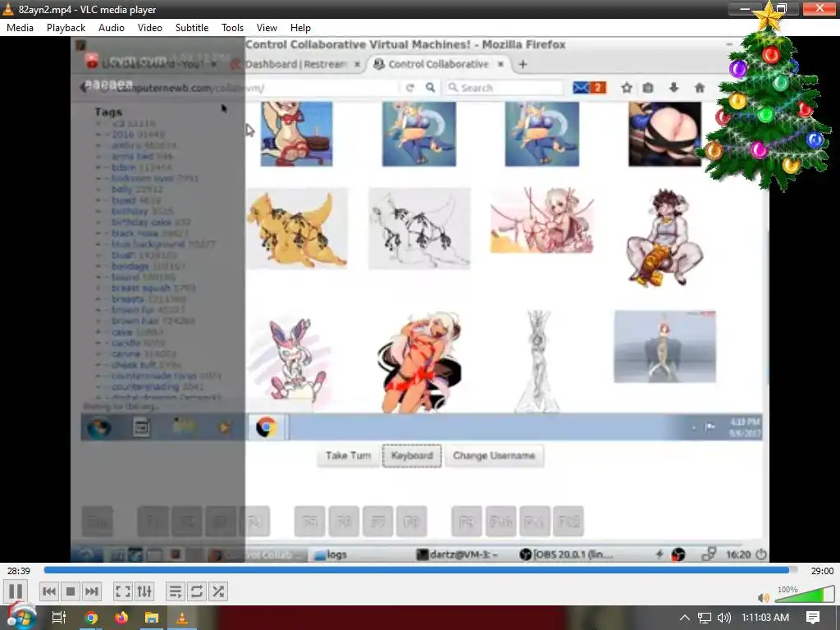This screenshot has width=840, height=630.
Task: Open the Media menu
Action: pyautogui.click(x=20, y=28)
